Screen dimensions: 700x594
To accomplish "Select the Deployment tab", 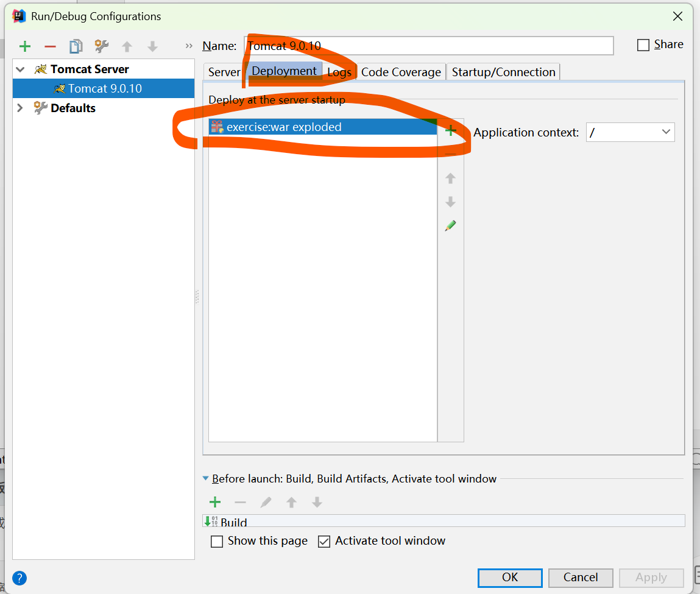I will [284, 71].
